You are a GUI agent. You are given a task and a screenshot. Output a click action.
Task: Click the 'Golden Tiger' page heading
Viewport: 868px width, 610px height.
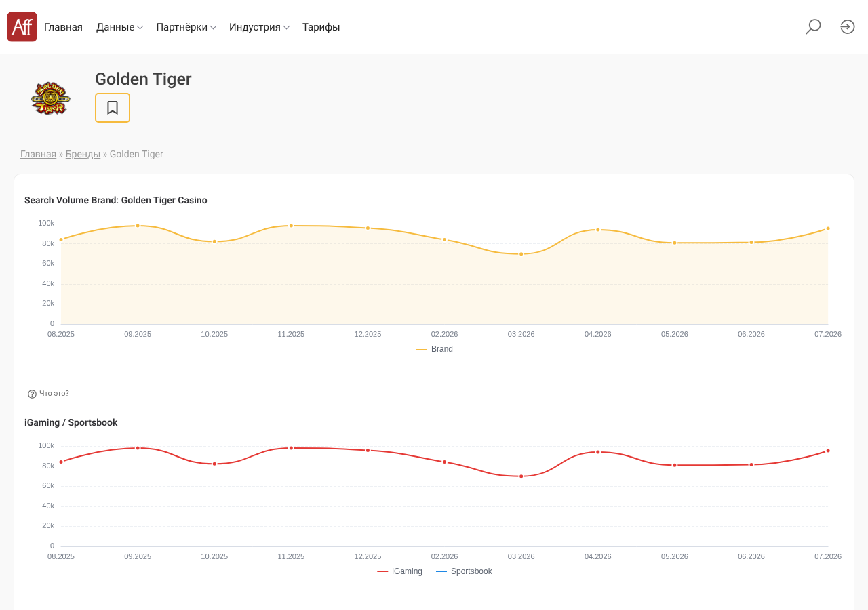click(143, 79)
